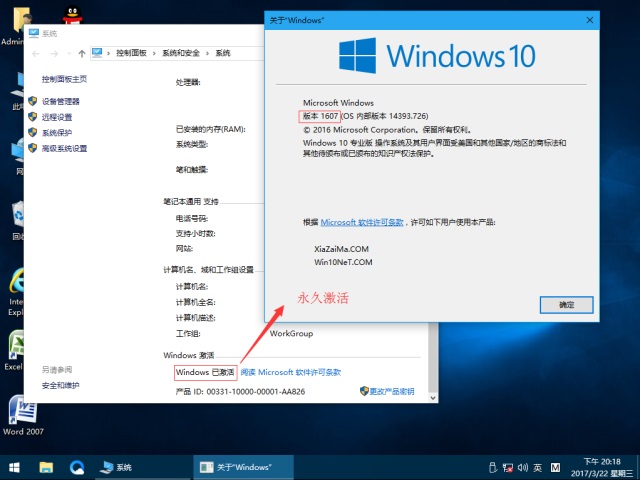Go to 控制面板主页
The width and height of the screenshot is (640, 480).
point(64,78)
